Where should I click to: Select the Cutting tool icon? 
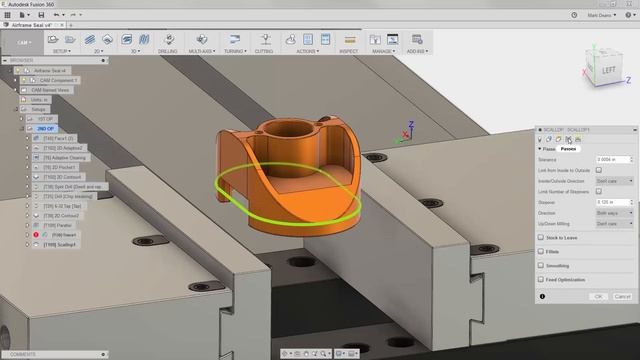point(266,40)
